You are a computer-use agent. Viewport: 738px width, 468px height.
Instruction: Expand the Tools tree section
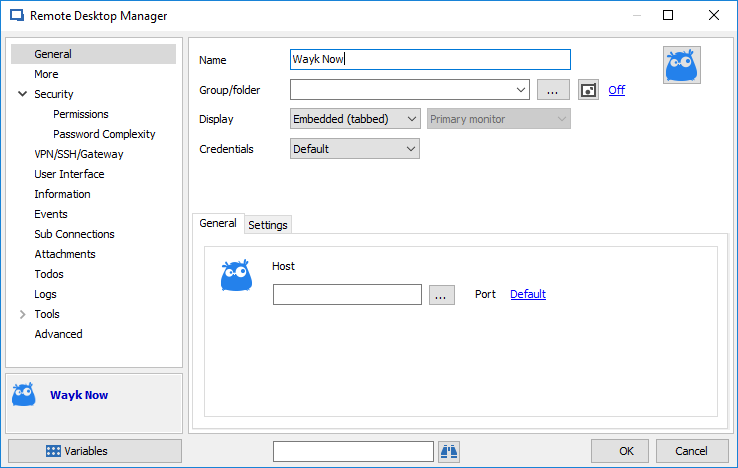[x=22, y=314]
